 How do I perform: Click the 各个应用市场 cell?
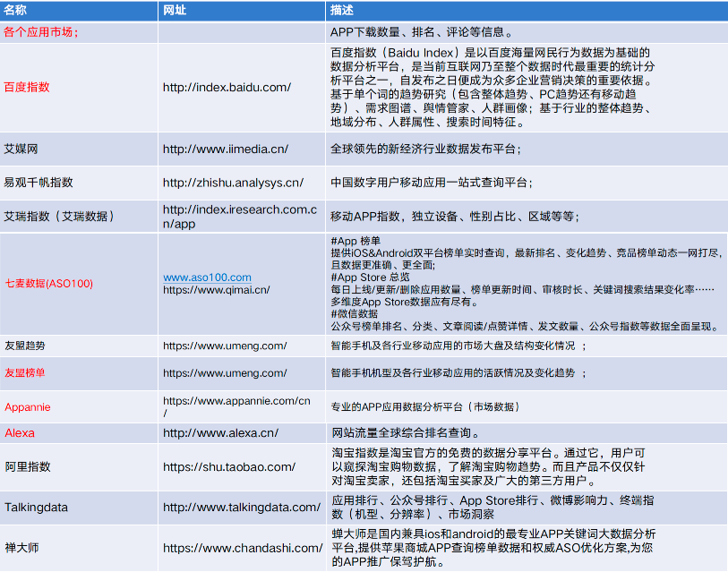(x=41, y=32)
